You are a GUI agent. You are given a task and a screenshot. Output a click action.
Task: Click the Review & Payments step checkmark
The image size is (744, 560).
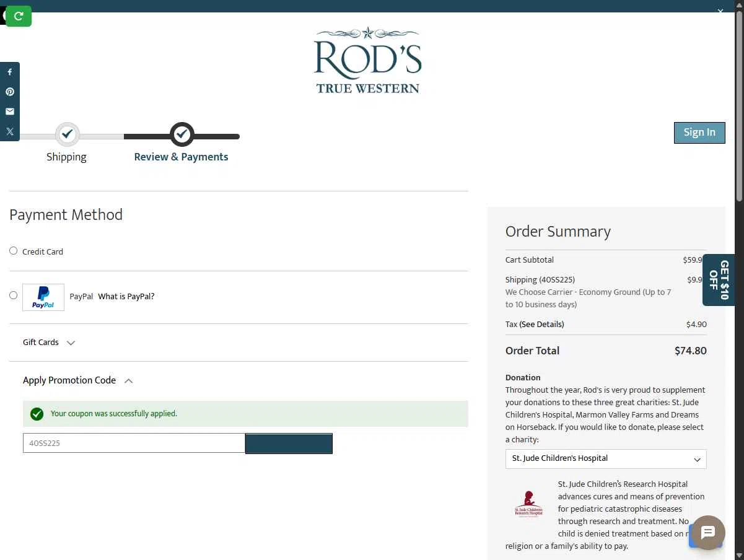[x=182, y=134]
